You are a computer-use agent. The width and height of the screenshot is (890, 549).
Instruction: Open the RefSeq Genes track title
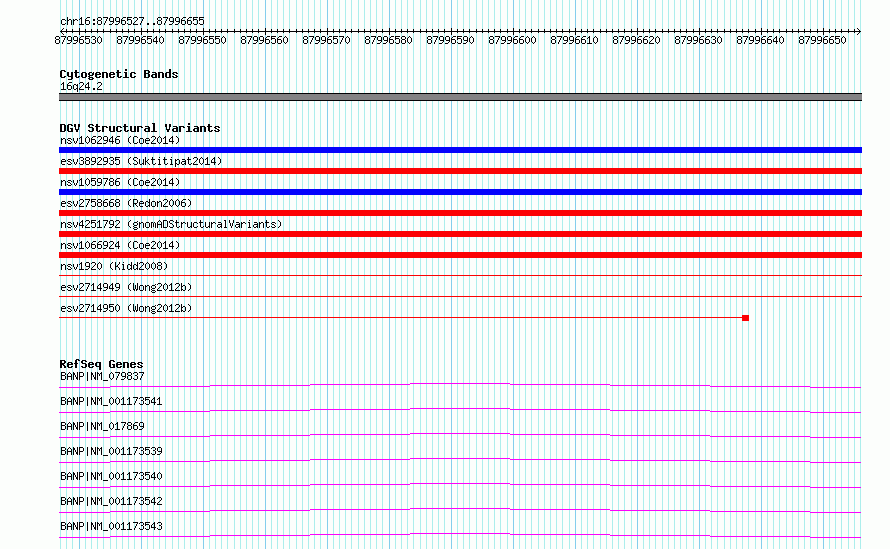(101, 364)
